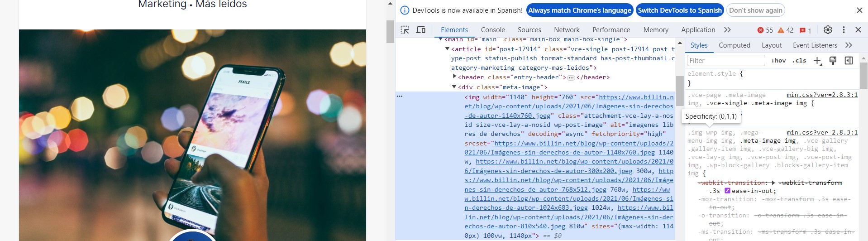Click the warnings count 42
Image resolution: width=868 pixels, height=241 pixels.
[x=786, y=30]
